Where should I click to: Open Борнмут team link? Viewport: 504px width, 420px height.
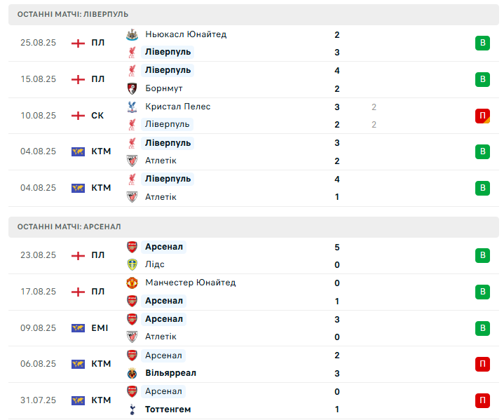click(164, 89)
